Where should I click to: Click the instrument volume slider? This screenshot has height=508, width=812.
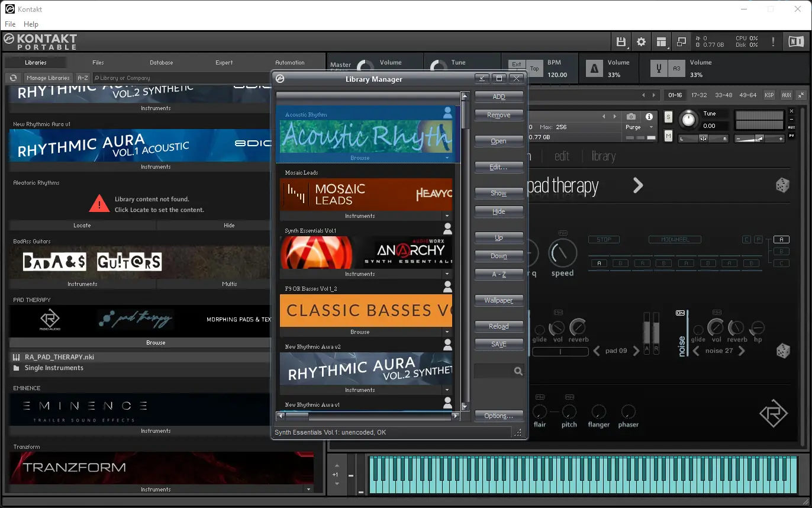[x=760, y=138]
